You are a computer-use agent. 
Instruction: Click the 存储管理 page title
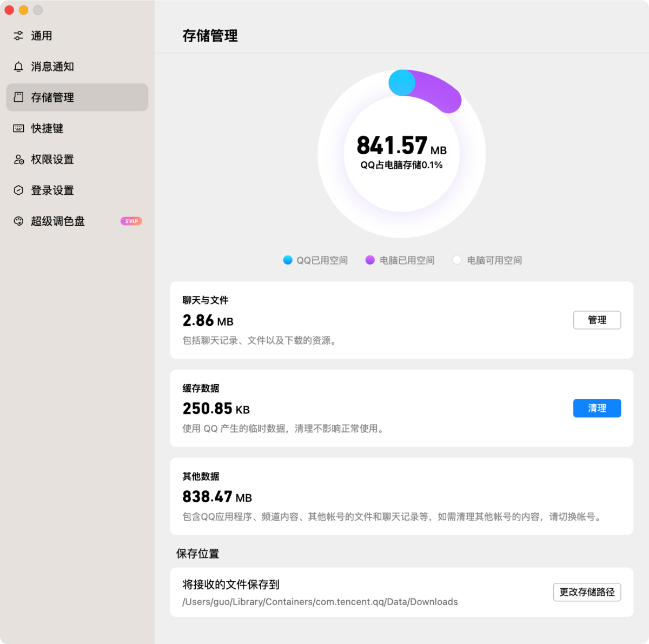coord(210,36)
